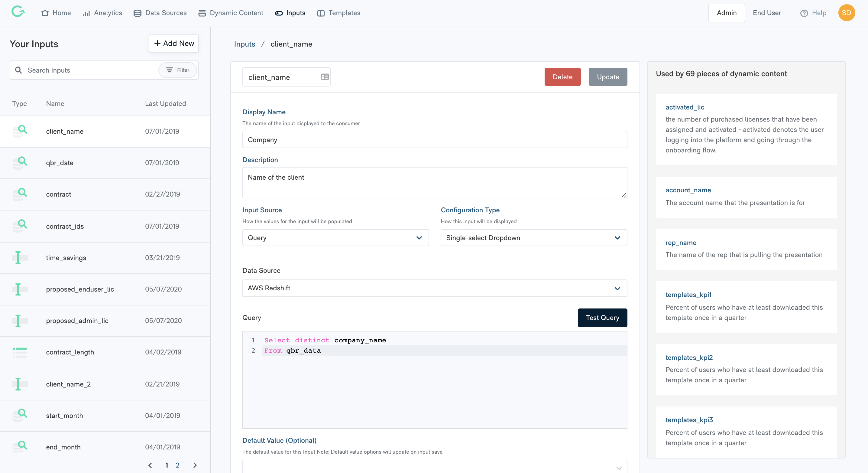Click the Inputs breadcrumb link
This screenshot has height=473, width=868.
point(244,44)
